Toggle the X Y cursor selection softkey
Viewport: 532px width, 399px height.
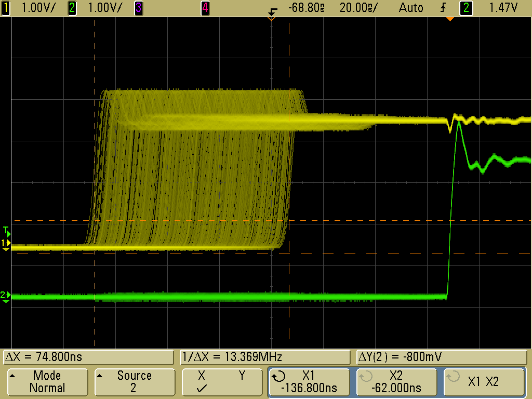click(222, 382)
